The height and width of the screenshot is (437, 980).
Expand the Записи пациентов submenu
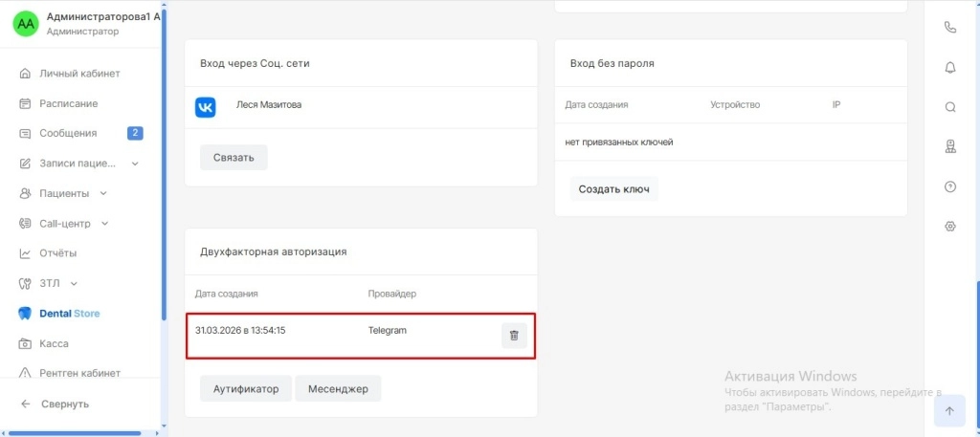[x=135, y=164]
